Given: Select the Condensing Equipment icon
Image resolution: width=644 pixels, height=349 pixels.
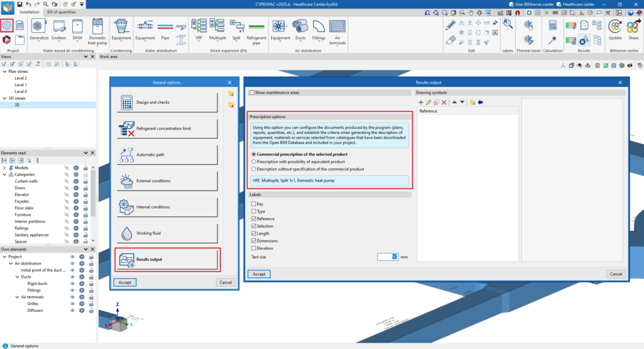Looking at the screenshot, I should [x=121, y=30].
